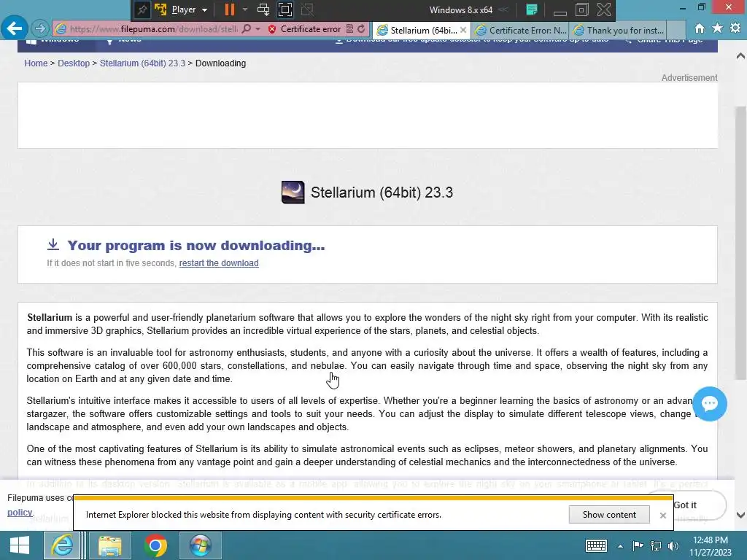Click the page scrollbar down arrow
The width and height of the screenshot is (747, 560).
tap(740, 515)
